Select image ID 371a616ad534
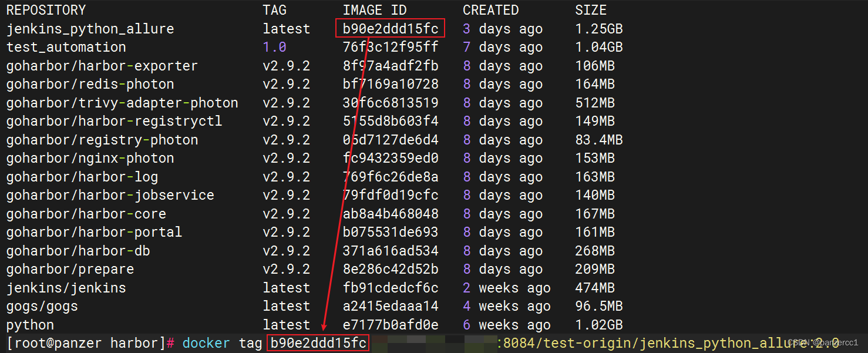868x353 pixels. [x=391, y=251]
